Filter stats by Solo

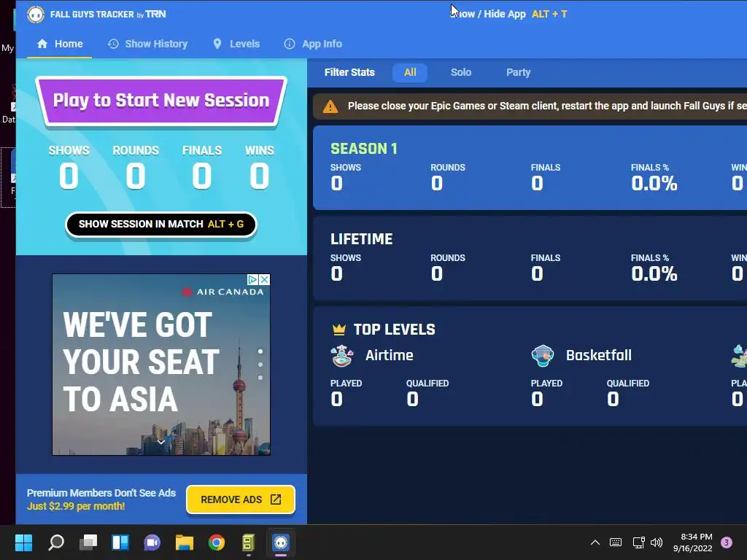[461, 72]
